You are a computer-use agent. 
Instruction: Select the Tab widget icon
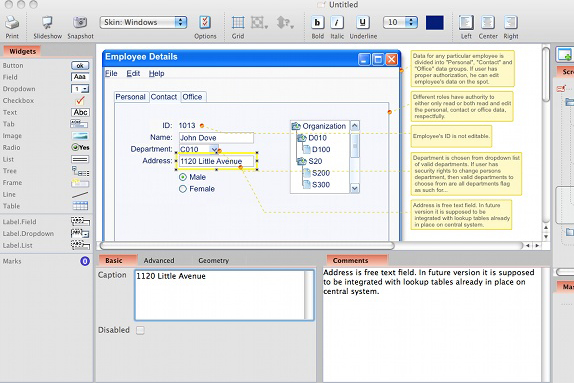pyautogui.click(x=79, y=124)
